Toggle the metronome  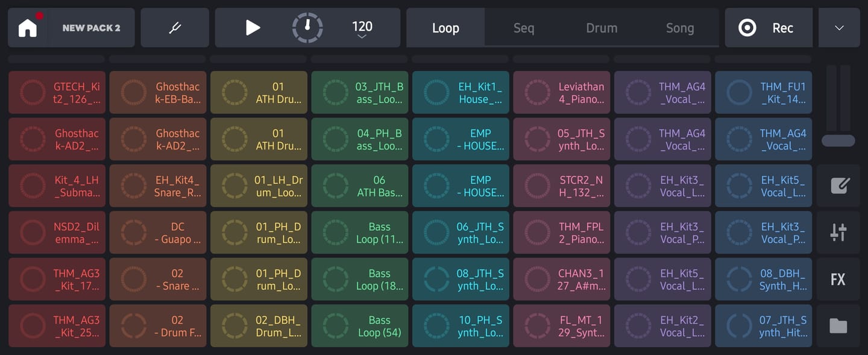(x=307, y=28)
